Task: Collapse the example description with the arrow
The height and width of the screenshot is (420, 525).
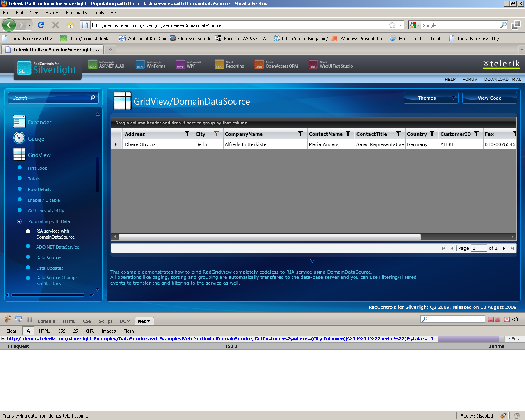Action: coord(312,261)
